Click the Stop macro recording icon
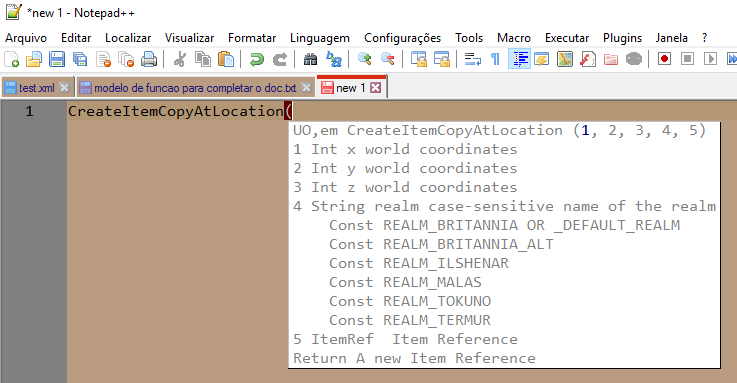Image resolution: width=737 pixels, height=383 pixels. pyautogui.click(x=687, y=59)
